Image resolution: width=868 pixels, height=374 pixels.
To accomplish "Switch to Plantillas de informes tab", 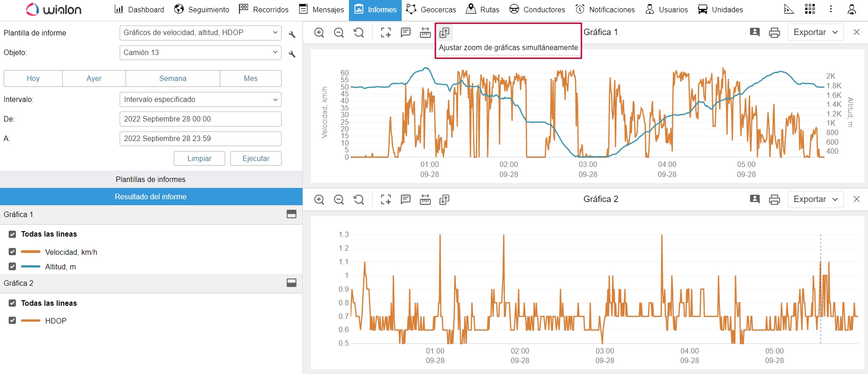I will [151, 179].
